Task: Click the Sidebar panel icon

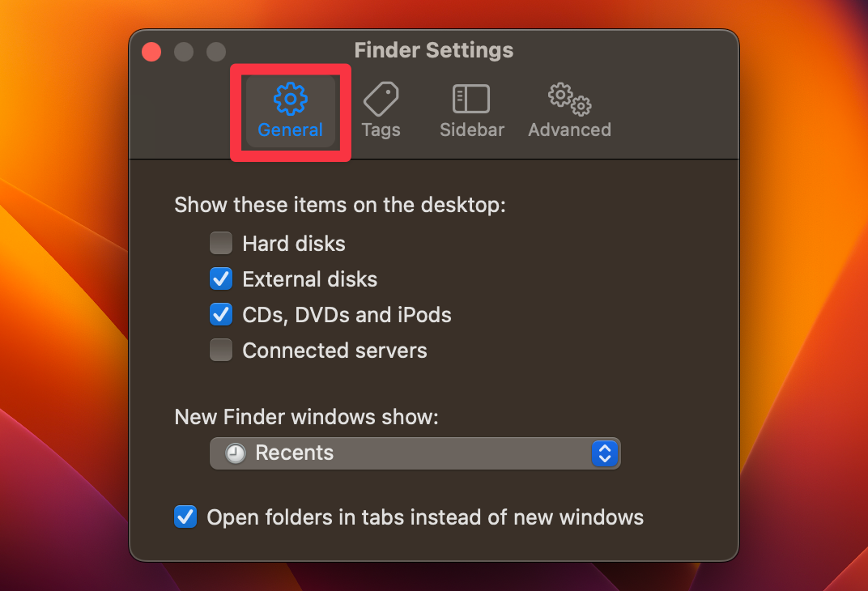Action: [x=471, y=97]
